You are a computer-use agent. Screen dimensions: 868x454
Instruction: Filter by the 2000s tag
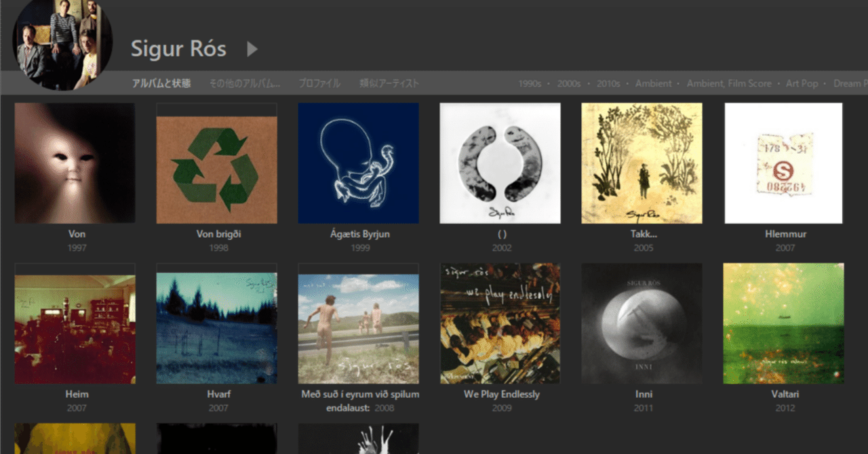(570, 83)
